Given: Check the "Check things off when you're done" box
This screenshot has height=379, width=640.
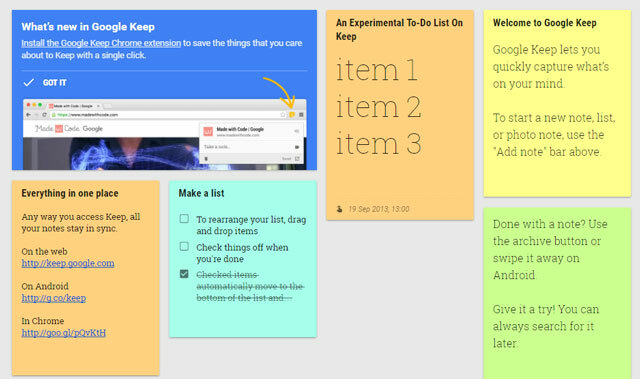Looking at the screenshot, I should (x=184, y=246).
